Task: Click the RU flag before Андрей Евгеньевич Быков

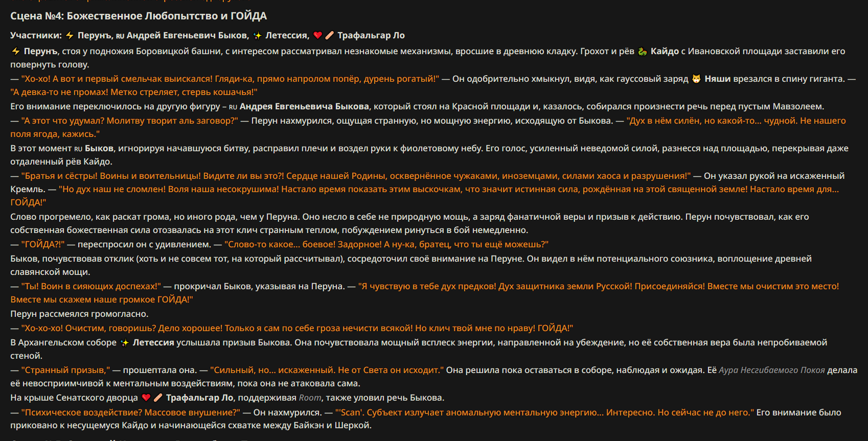Action: 120,36
